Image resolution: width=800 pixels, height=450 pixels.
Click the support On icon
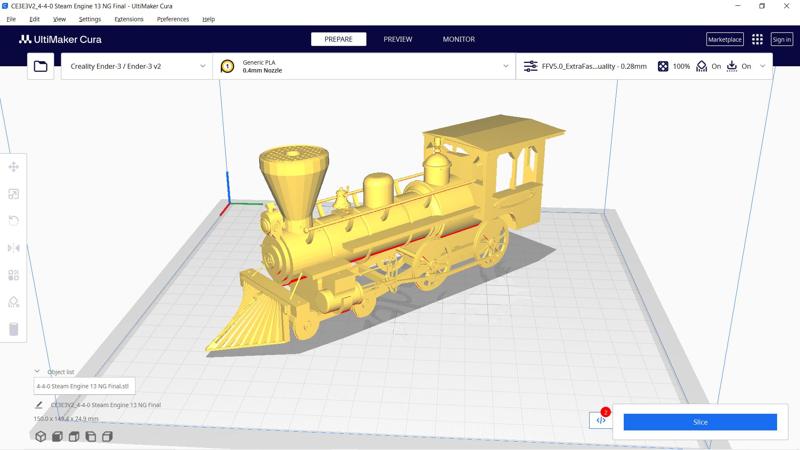pyautogui.click(x=702, y=66)
